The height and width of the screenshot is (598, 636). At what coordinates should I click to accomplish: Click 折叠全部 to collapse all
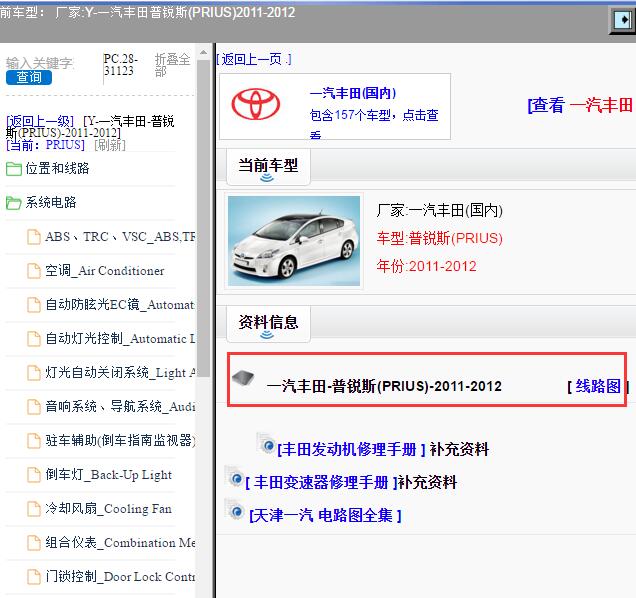172,65
